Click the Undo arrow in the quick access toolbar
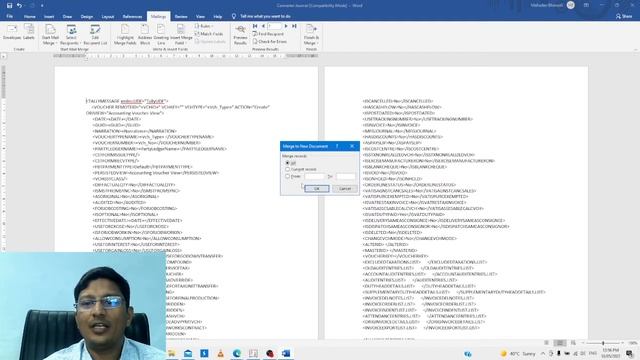This screenshot has height=360, width=640. coord(19,5)
